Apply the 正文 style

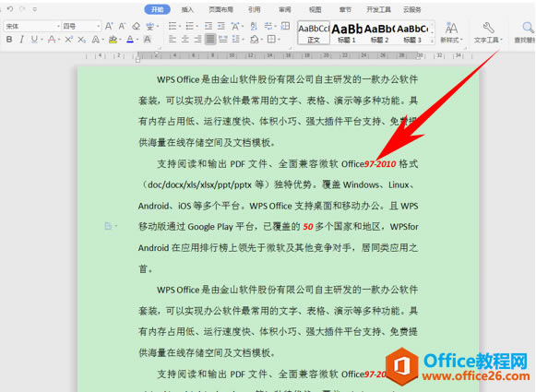click(x=314, y=33)
